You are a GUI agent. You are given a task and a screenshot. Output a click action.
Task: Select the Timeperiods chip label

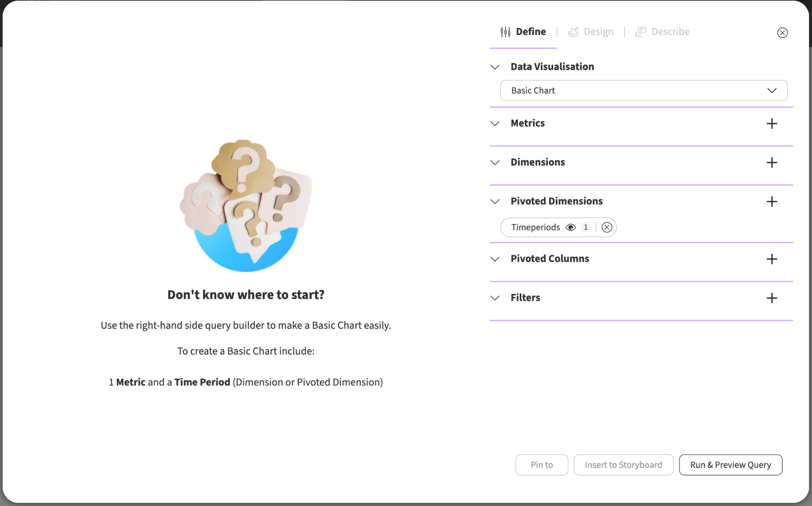[535, 227]
